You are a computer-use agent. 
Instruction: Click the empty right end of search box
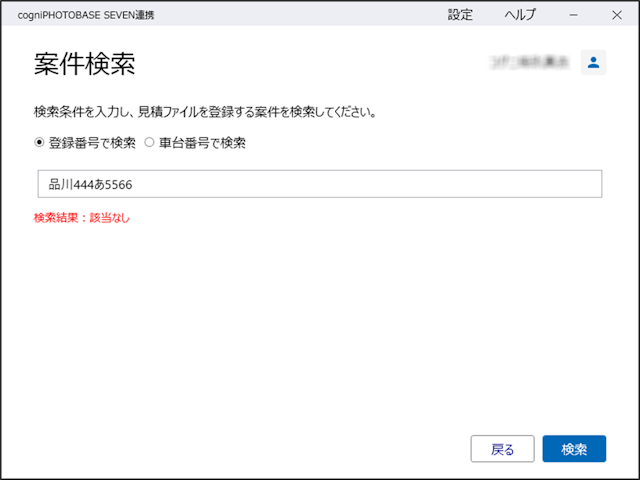click(x=560, y=184)
